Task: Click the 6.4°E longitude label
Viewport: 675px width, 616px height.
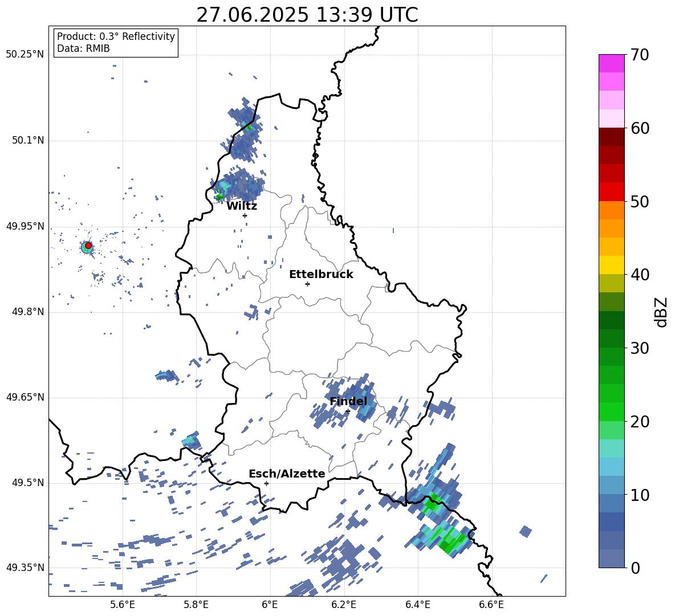Action: [417, 605]
